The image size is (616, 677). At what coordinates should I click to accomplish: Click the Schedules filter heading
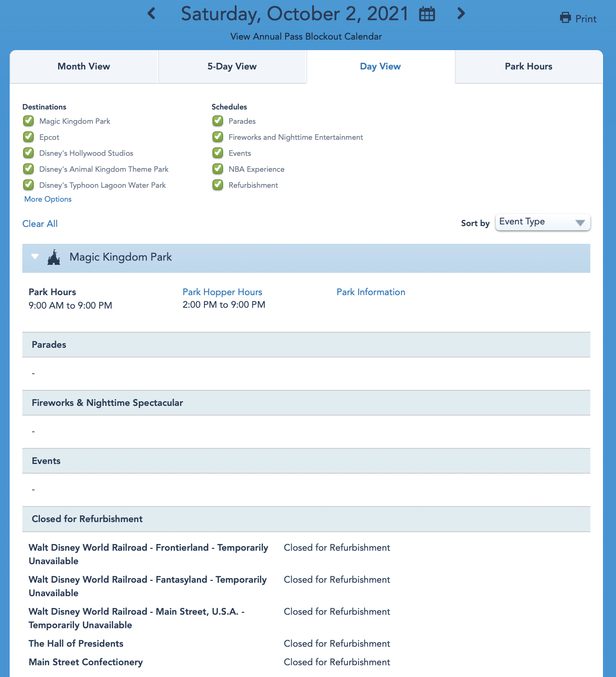click(x=229, y=107)
